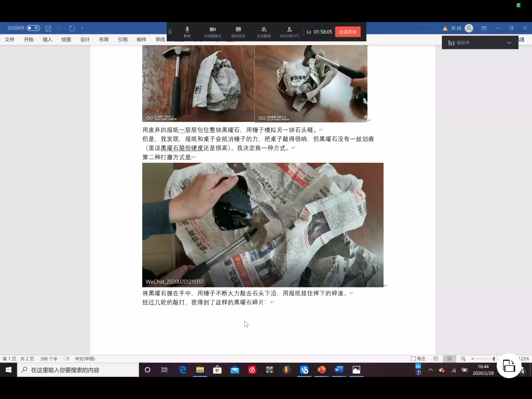Open the 审阅 ribbon tab
The width and height of the screenshot is (532, 399).
coord(160,39)
